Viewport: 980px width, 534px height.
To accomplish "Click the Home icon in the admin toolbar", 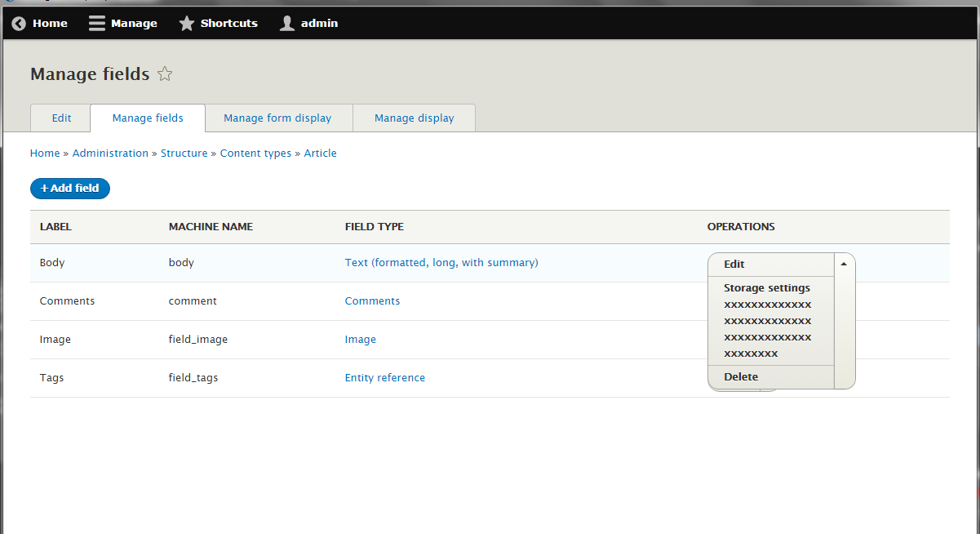I will coord(18,23).
